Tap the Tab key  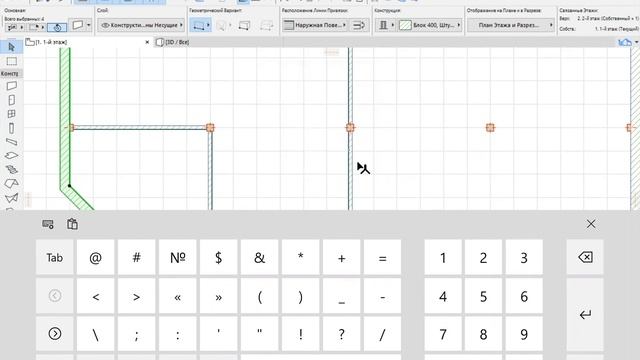55,258
